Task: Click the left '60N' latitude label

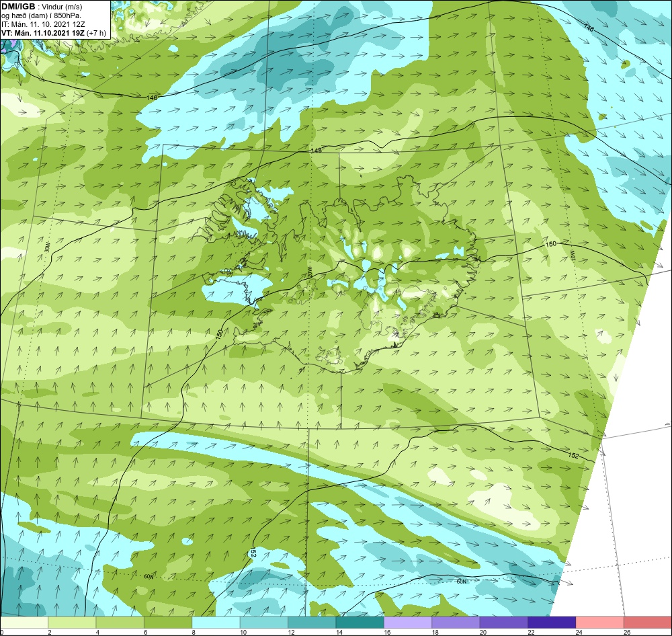Action: (x=149, y=577)
